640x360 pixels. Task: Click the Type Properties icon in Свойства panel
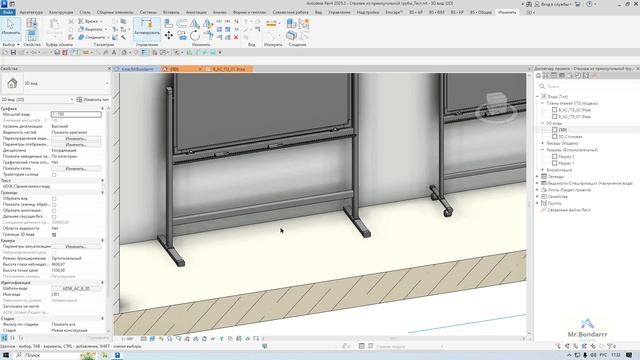tap(31, 23)
